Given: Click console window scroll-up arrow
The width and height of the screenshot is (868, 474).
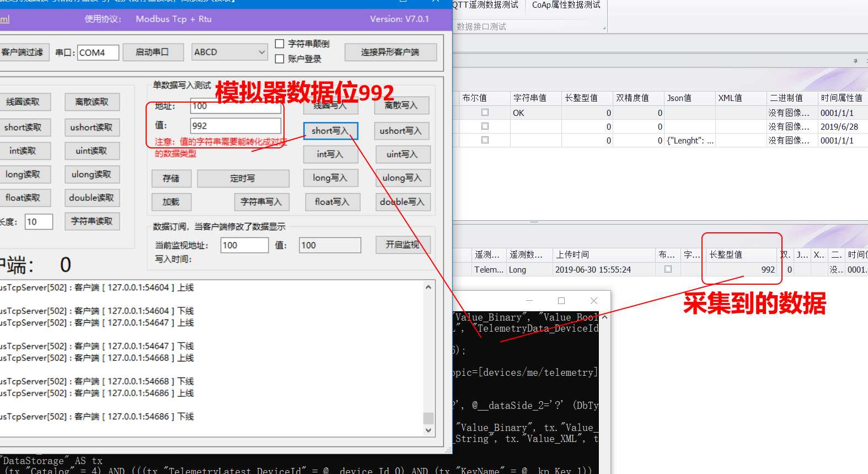Looking at the screenshot, I should point(604,317).
